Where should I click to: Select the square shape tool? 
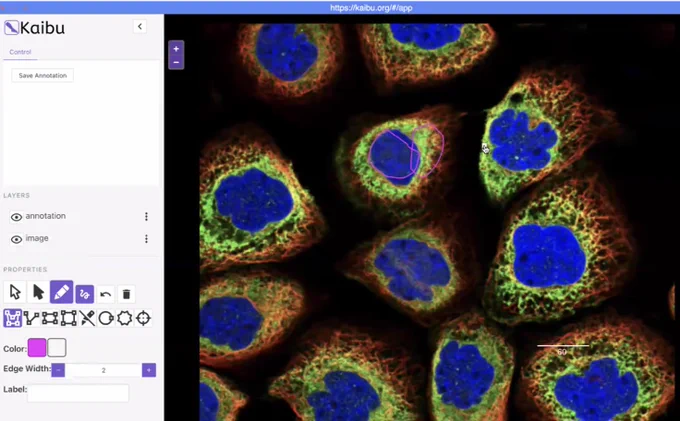coord(69,318)
